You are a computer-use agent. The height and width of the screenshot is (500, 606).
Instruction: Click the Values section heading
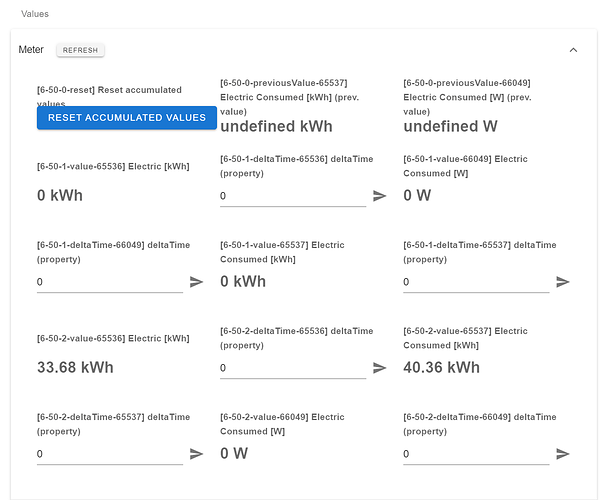point(35,14)
